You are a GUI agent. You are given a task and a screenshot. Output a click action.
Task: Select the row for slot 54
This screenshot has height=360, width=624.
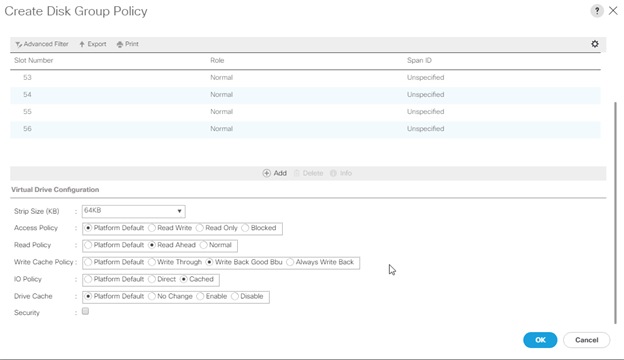click(305, 95)
